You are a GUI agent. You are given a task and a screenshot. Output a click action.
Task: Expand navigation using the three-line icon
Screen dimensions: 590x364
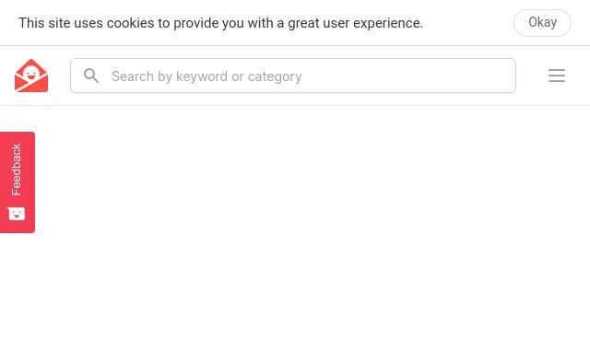557,76
